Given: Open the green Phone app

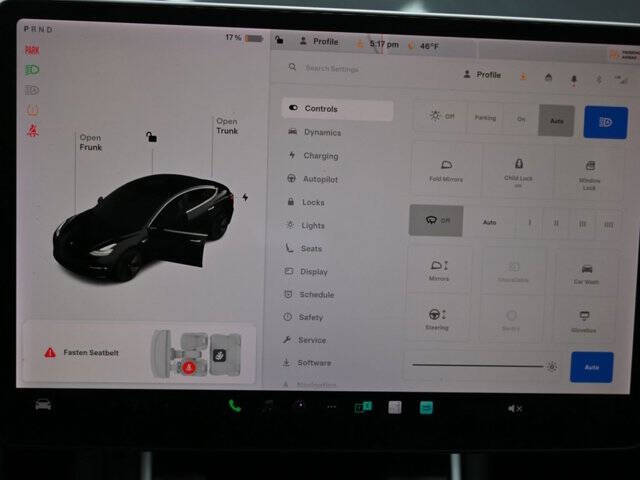Looking at the screenshot, I should [235, 406].
